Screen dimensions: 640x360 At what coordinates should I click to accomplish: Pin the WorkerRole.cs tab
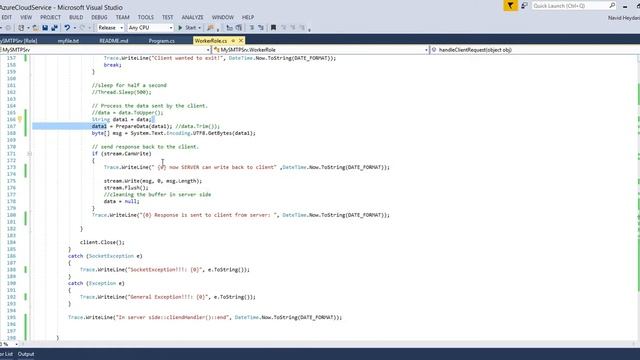(x=233, y=41)
